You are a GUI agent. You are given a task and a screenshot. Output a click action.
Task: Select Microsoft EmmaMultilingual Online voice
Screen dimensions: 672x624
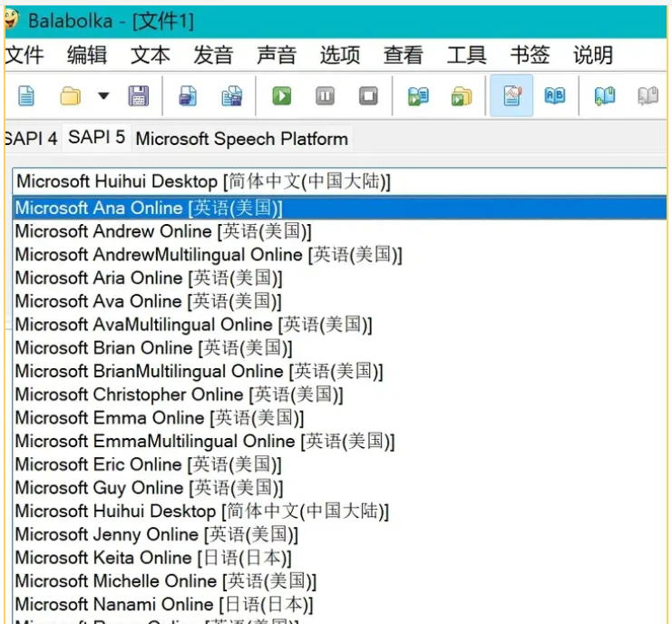click(339, 441)
